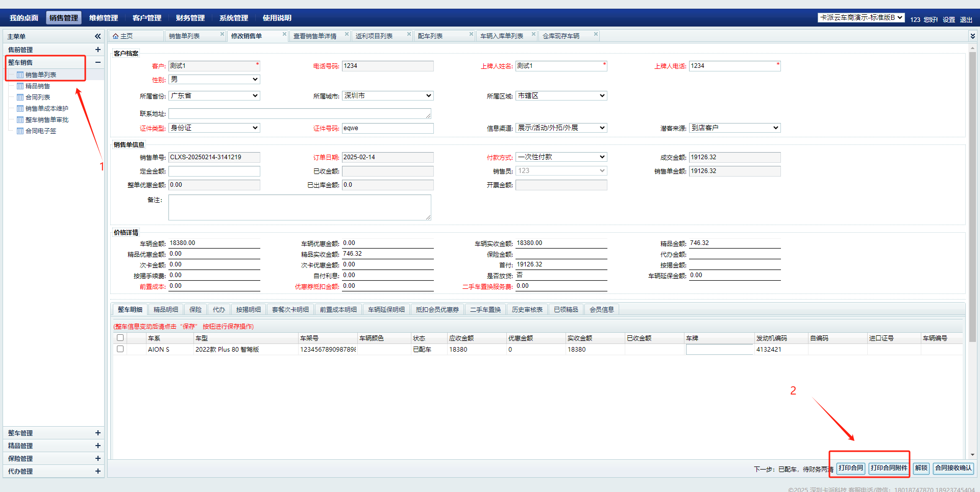Close the 配车列表 tab

471,34
